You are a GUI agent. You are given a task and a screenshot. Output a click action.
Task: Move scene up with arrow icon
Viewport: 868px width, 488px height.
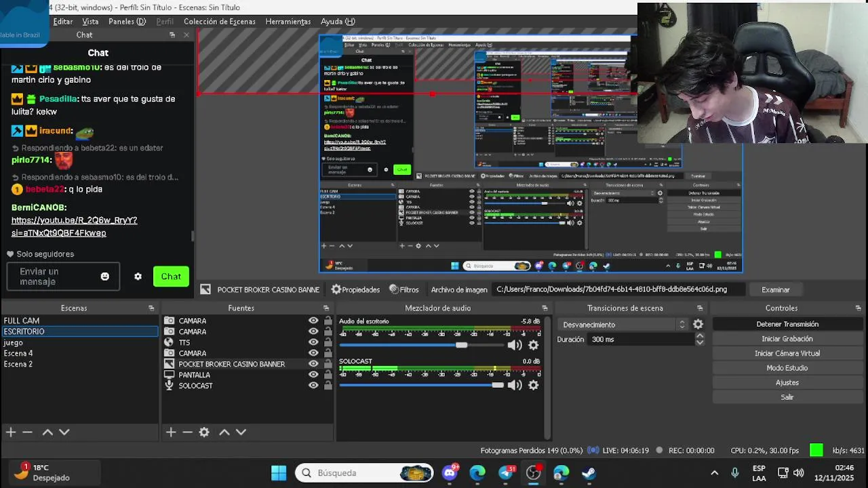(x=47, y=432)
